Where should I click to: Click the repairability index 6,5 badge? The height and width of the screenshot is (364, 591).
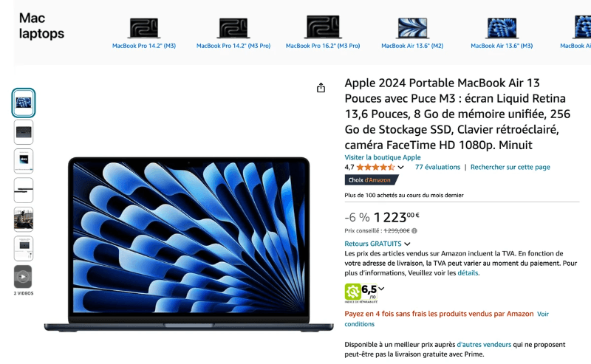(x=361, y=293)
